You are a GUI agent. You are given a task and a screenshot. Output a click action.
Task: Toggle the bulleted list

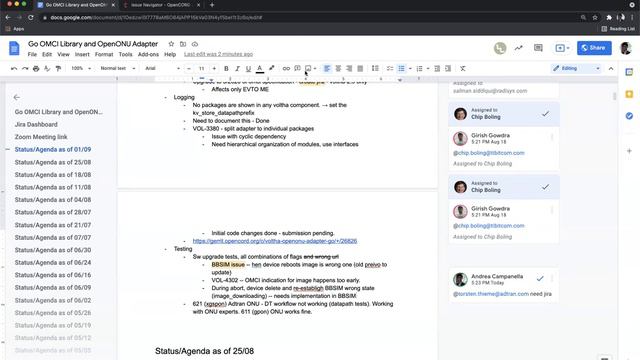coord(401,69)
